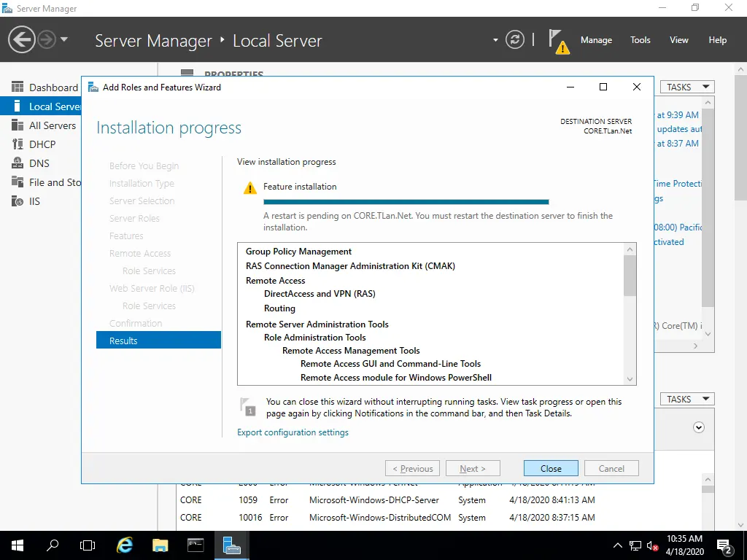Click the All Servers sidebar icon
This screenshot has width=747, height=560.
coord(18,125)
